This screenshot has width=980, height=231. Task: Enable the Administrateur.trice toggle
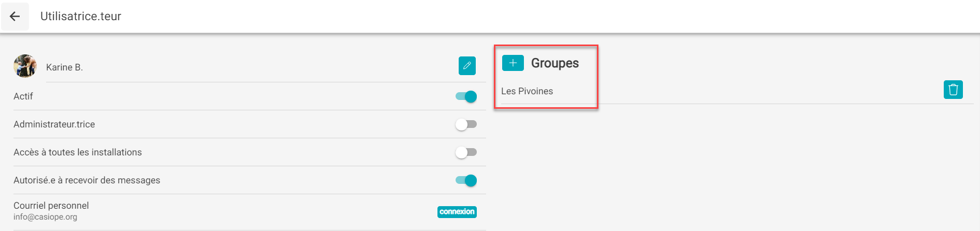pos(466,124)
